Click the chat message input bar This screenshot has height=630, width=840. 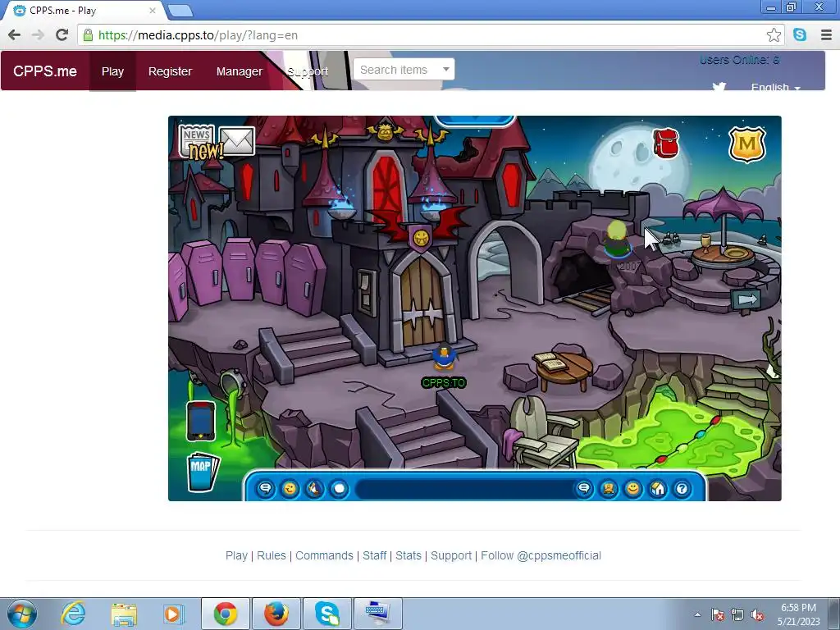(x=464, y=489)
